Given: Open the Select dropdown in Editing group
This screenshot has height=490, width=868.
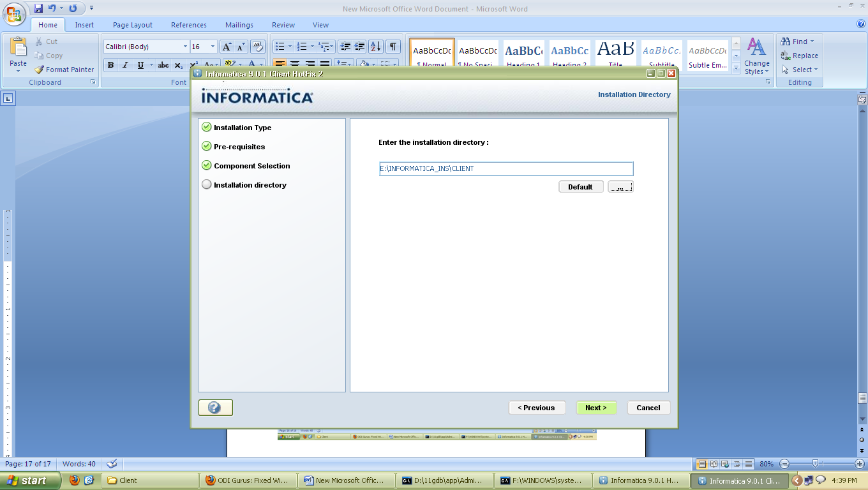Looking at the screenshot, I should 799,70.
